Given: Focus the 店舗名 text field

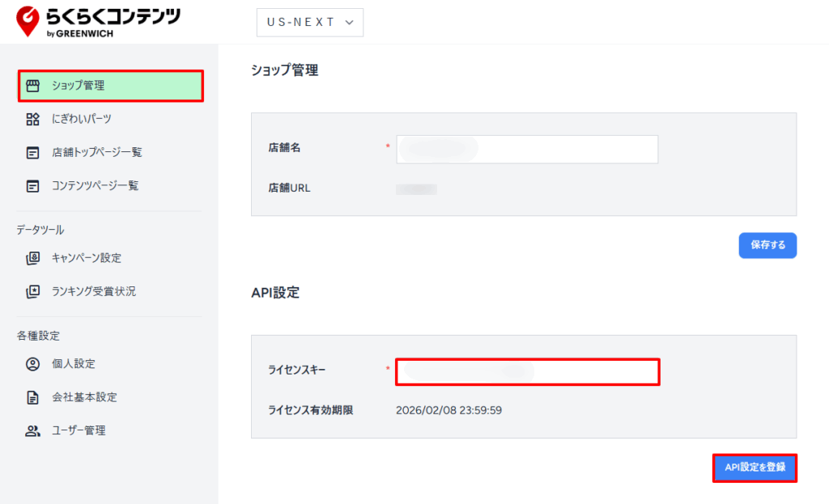Looking at the screenshot, I should coord(526,149).
